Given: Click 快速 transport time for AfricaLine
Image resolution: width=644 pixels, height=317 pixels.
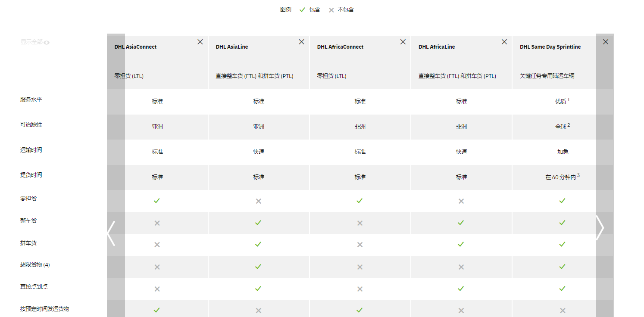Looking at the screenshot, I should (461, 152).
